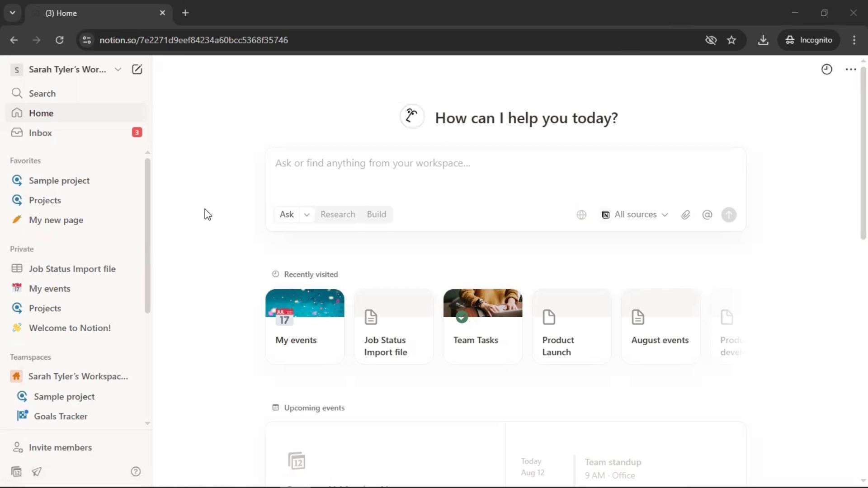Click the sidebar vertical scrollbar
This screenshot has height=488, width=868.
(147, 235)
